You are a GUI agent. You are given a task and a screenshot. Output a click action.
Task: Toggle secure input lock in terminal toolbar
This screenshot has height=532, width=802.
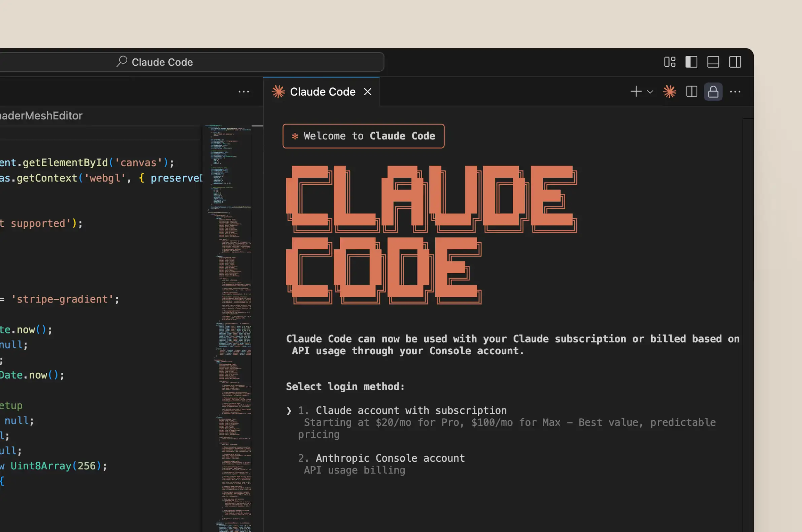pyautogui.click(x=713, y=92)
